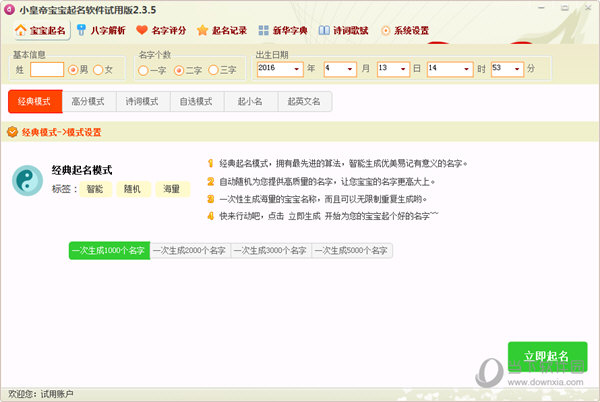Expand the minute dropdown showing 53
This screenshot has width=600, height=402.
click(x=517, y=69)
